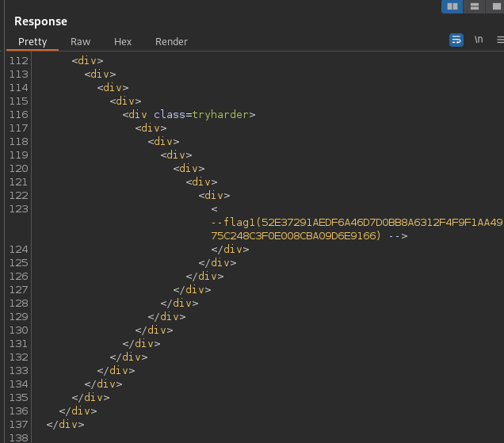
Task: Click line number 112
Action: click(x=19, y=61)
